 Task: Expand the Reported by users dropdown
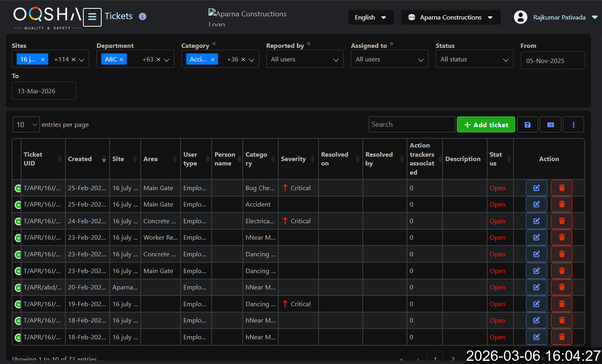[x=305, y=59]
